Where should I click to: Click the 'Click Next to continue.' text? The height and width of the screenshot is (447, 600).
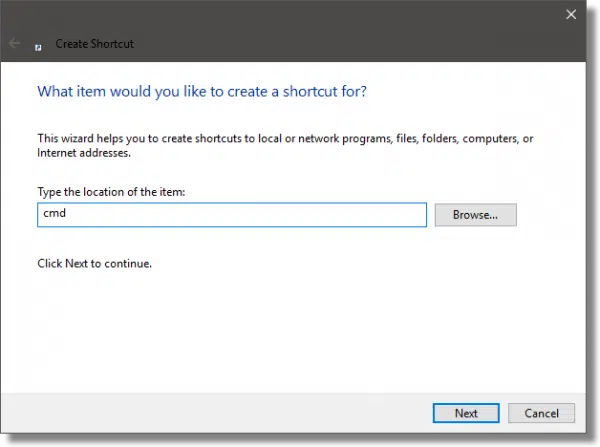[94, 263]
